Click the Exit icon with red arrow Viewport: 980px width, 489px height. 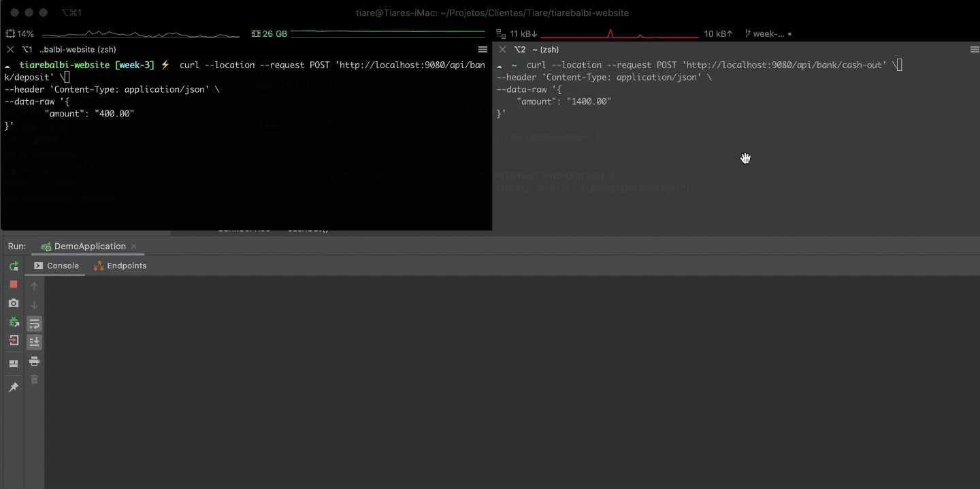14,341
